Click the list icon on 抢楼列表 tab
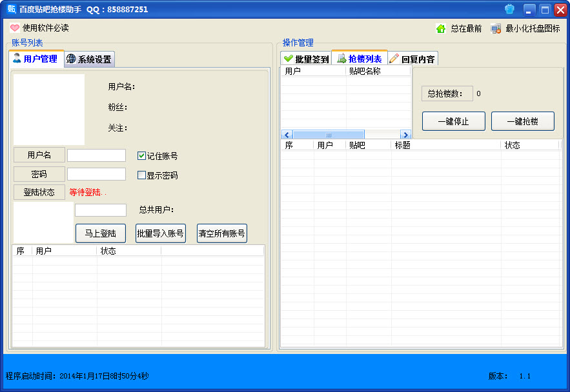570x392 pixels. coord(341,58)
